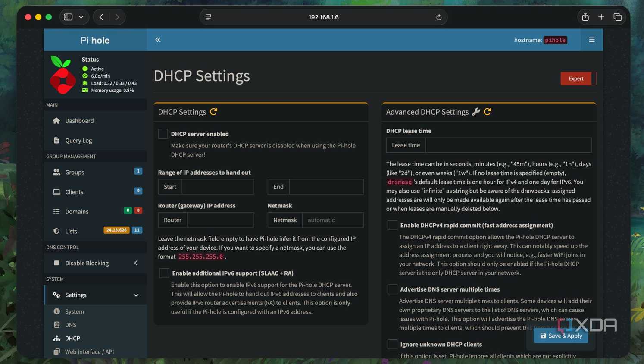Click the Save & Apply button
This screenshot has width=644, height=364.
[x=561, y=336]
